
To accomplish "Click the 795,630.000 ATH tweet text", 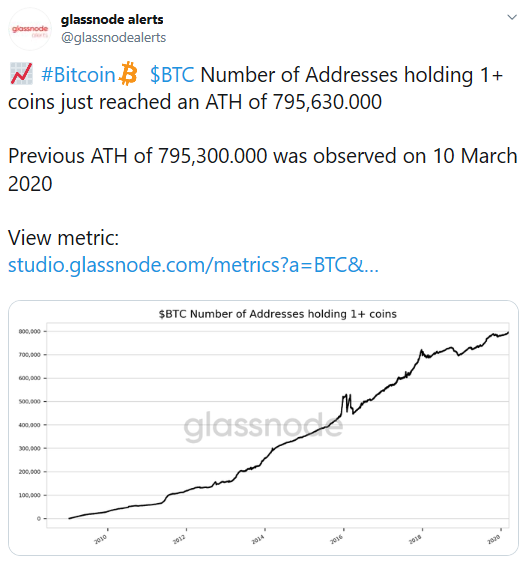I will [x=327, y=102].
